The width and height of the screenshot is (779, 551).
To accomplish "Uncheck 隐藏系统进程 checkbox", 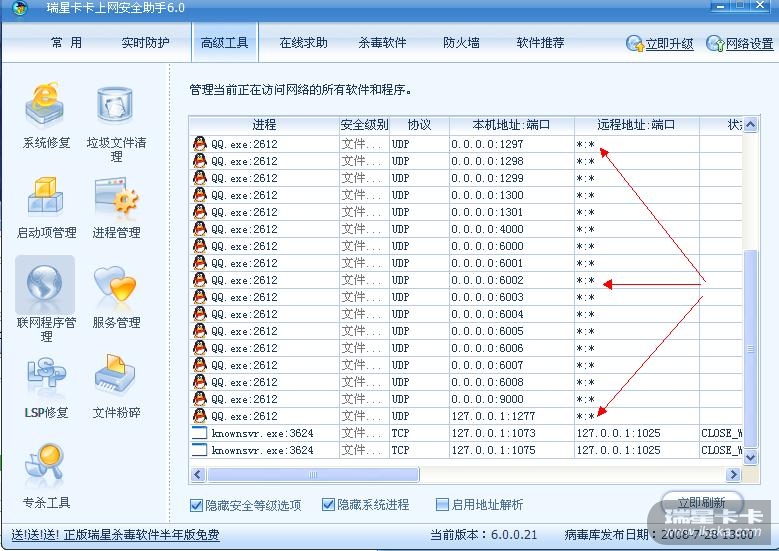I will click(328, 505).
